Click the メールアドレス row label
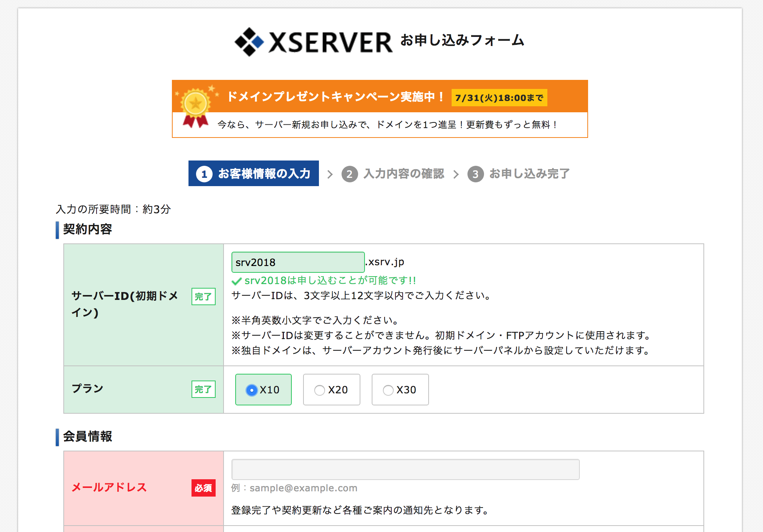 (109, 487)
